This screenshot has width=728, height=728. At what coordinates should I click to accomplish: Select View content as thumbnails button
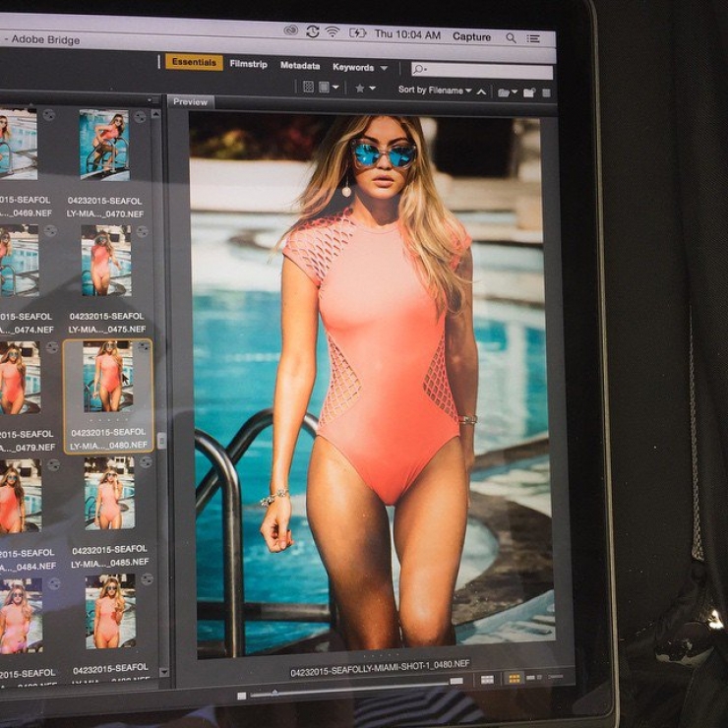(514, 679)
